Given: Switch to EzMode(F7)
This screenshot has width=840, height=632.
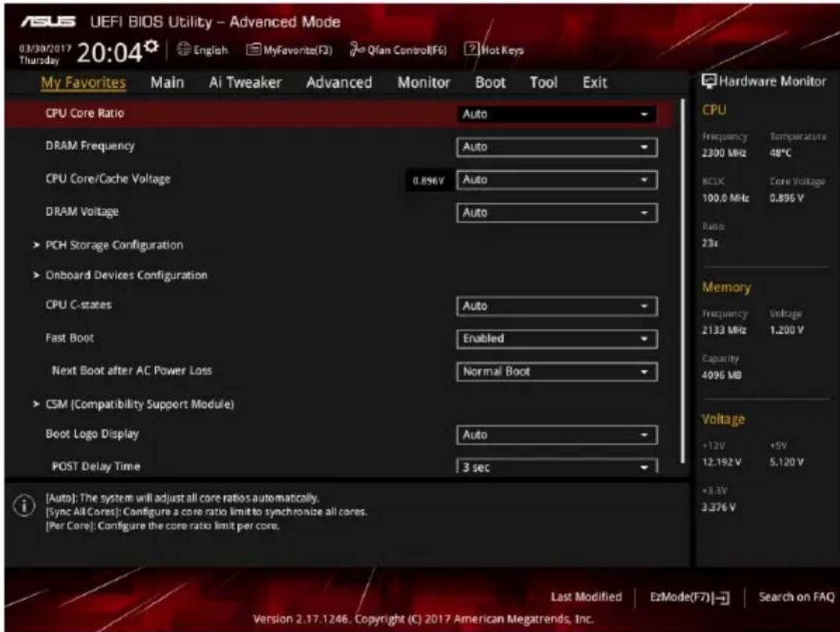Looking at the screenshot, I should coord(689,597).
